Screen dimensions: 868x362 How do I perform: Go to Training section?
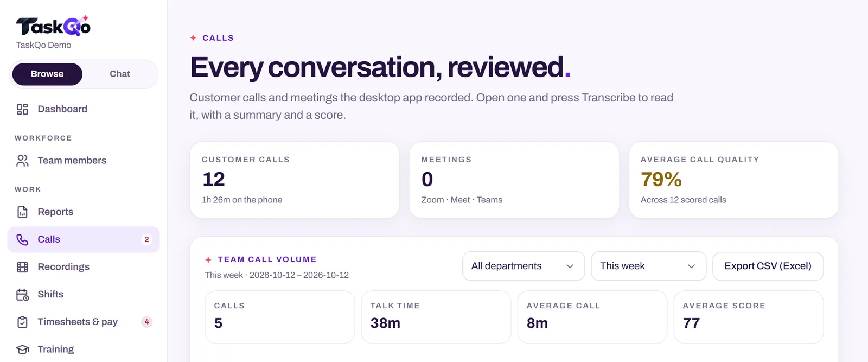coord(84,350)
